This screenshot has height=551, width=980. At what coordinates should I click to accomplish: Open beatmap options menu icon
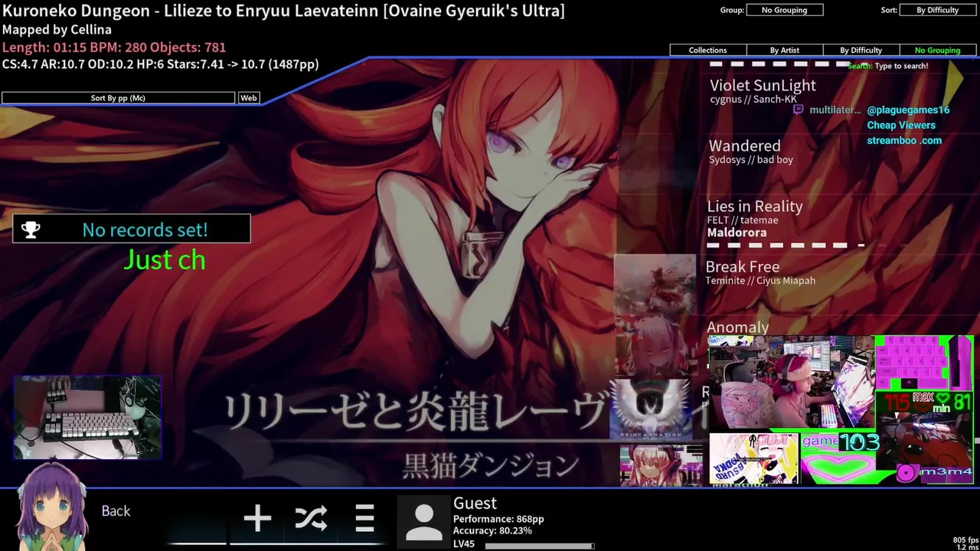[364, 518]
